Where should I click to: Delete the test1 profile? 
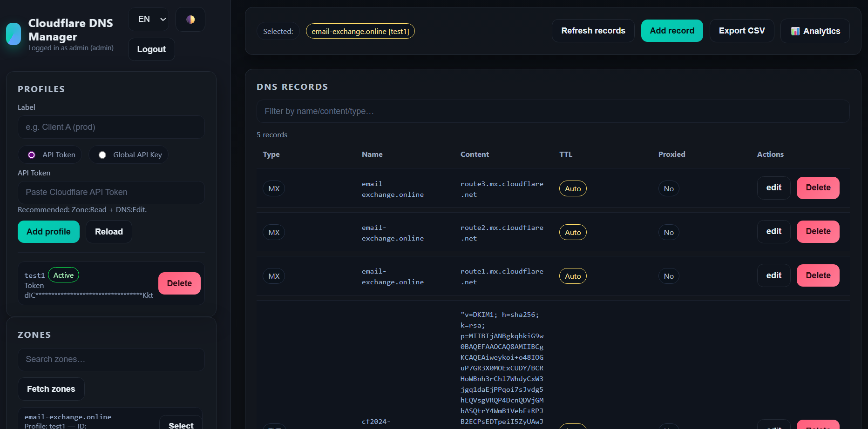(179, 283)
